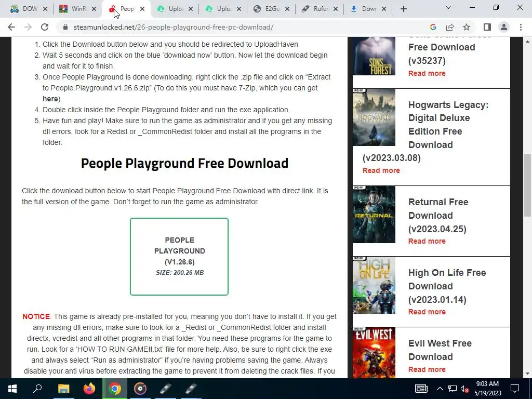Screen dimensions: 532x399
Task: Open the 9:03 AM clock calendar
Action: [487, 389]
